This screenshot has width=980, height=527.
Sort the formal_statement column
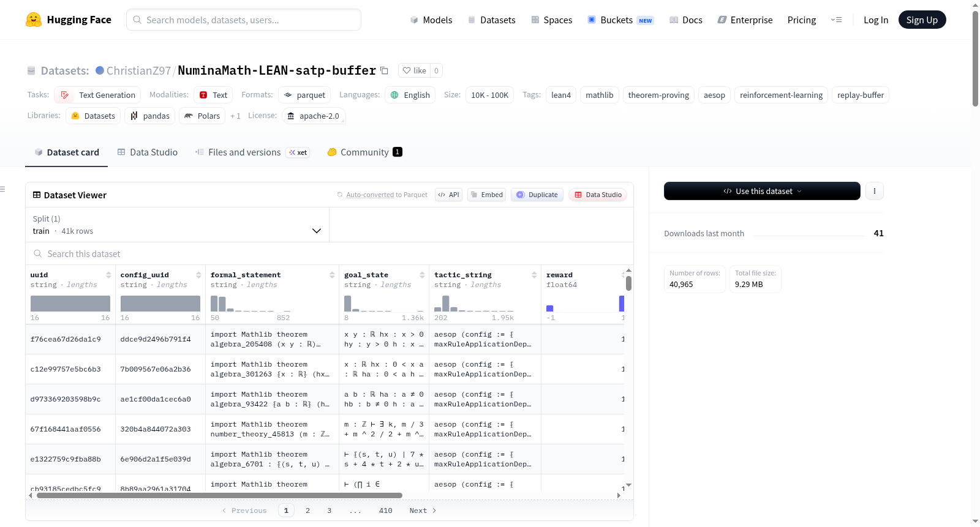[332, 275]
